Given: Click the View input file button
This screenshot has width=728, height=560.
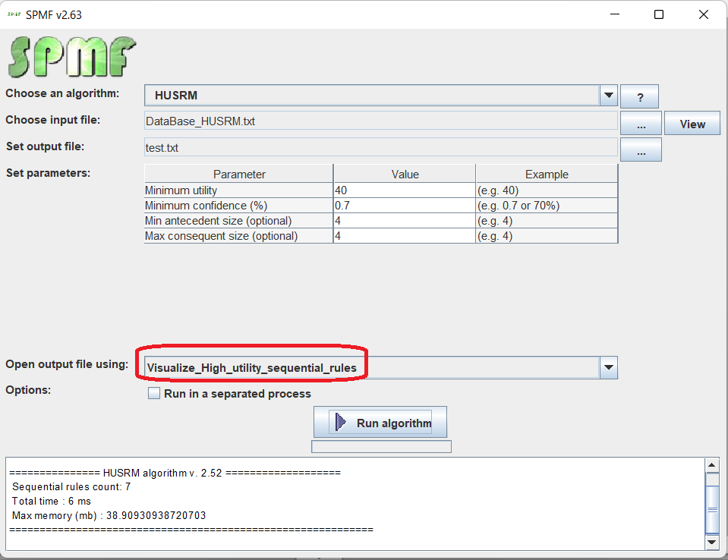Looking at the screenshot, I should point(692,124).
